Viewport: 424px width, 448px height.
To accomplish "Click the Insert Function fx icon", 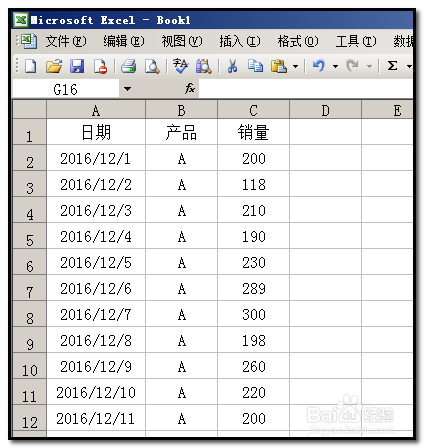I will [x=190, y=89].
